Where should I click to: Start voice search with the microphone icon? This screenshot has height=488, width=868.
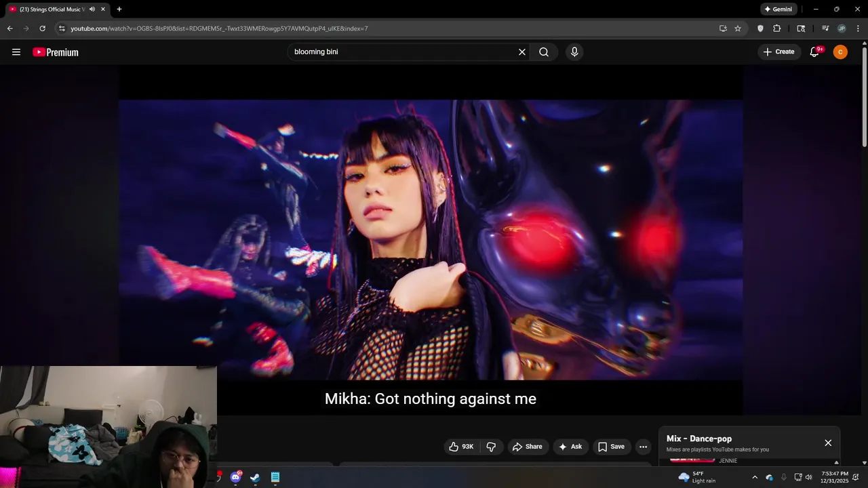[x=574, y=52]
